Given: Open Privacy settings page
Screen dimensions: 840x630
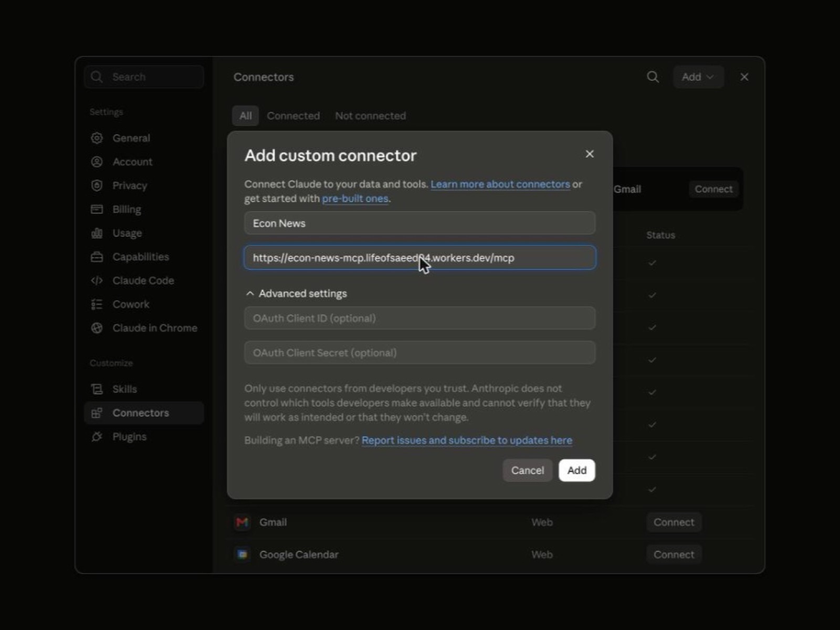Looking at the screenshot, I should point(144,185).
